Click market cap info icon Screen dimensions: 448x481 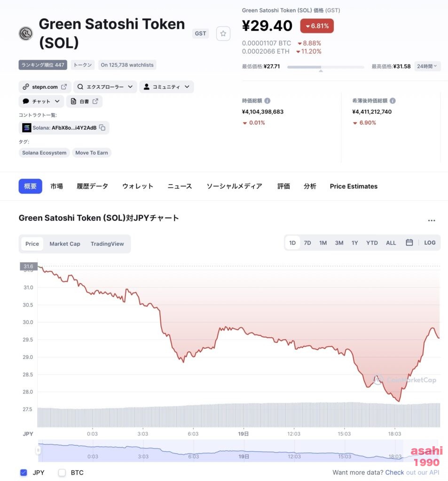pos(267,101)
